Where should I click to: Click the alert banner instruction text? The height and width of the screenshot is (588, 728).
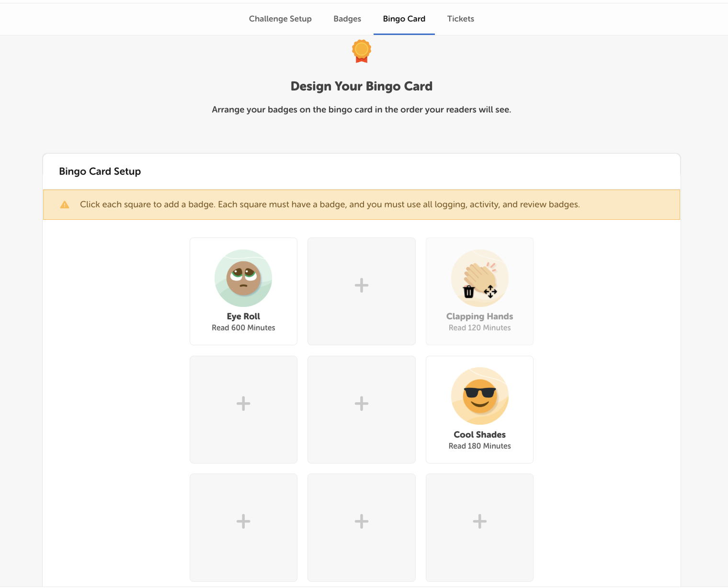[330, 204]
